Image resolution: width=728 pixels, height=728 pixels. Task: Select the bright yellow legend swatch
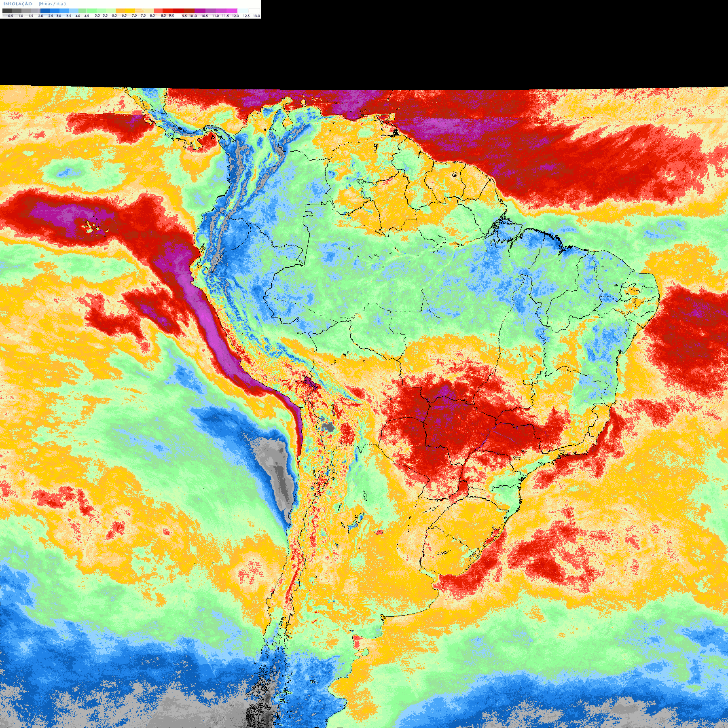tap(130, 11)
